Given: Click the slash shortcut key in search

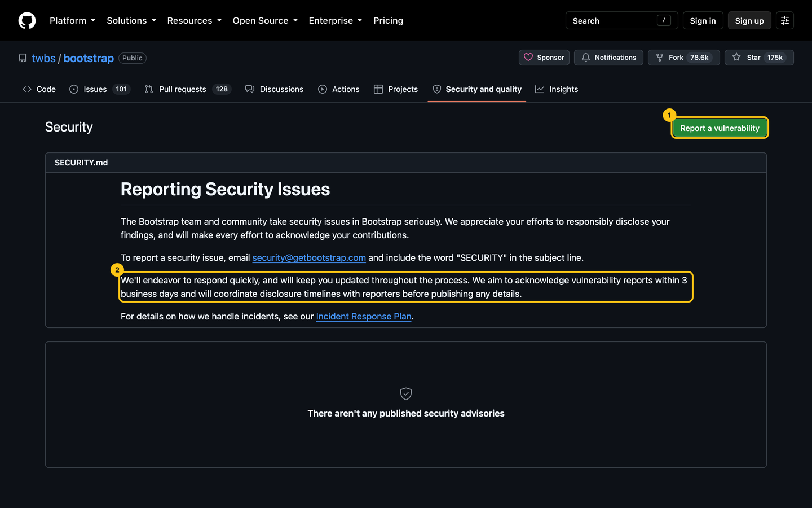Looking at the screenshot, I should tap(664, 20).
